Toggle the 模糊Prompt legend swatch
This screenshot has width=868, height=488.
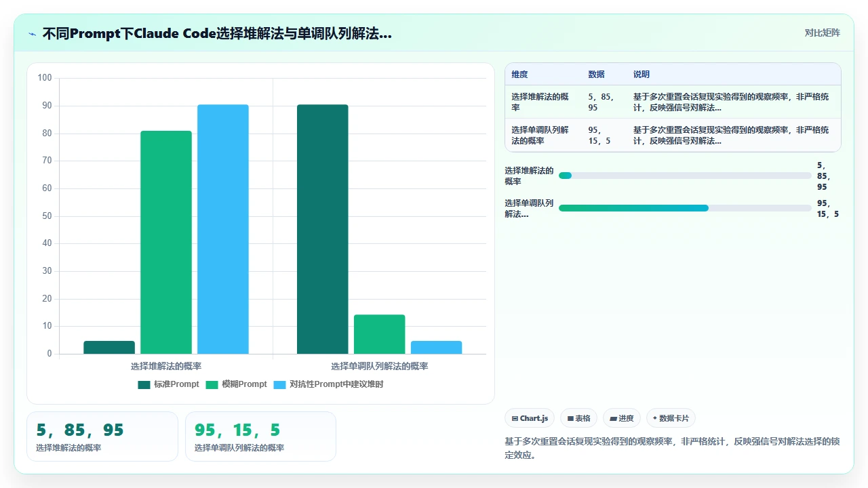tap(212, 384)
